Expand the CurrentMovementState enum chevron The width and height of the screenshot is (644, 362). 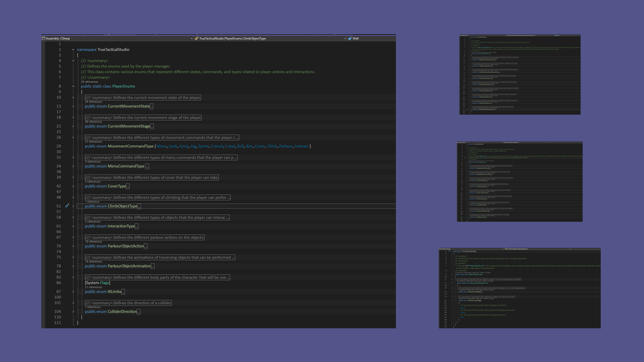(x=73, y=106)
